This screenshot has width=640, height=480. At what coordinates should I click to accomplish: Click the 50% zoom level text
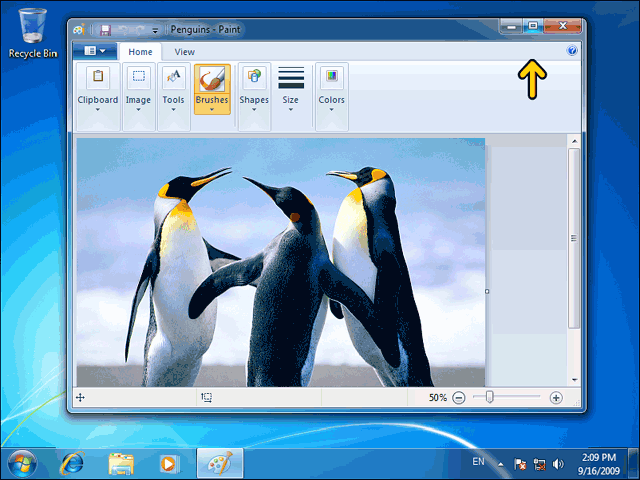[x=438, y=398]
